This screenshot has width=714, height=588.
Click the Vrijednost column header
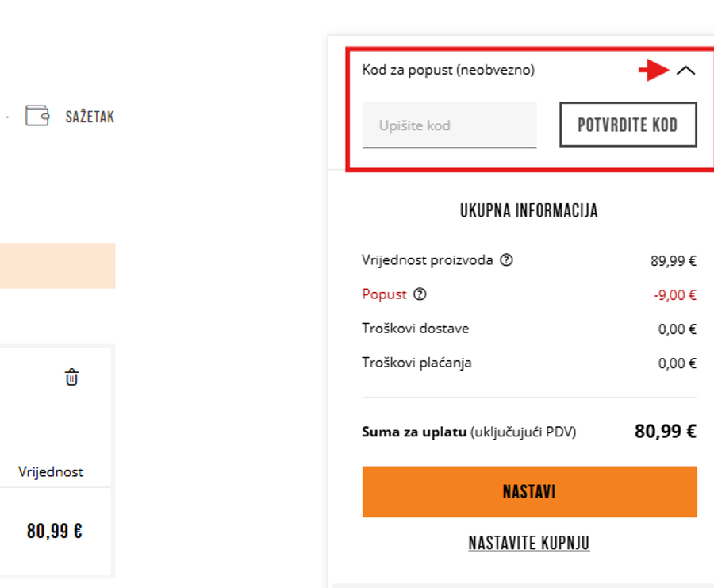point(51,471)
